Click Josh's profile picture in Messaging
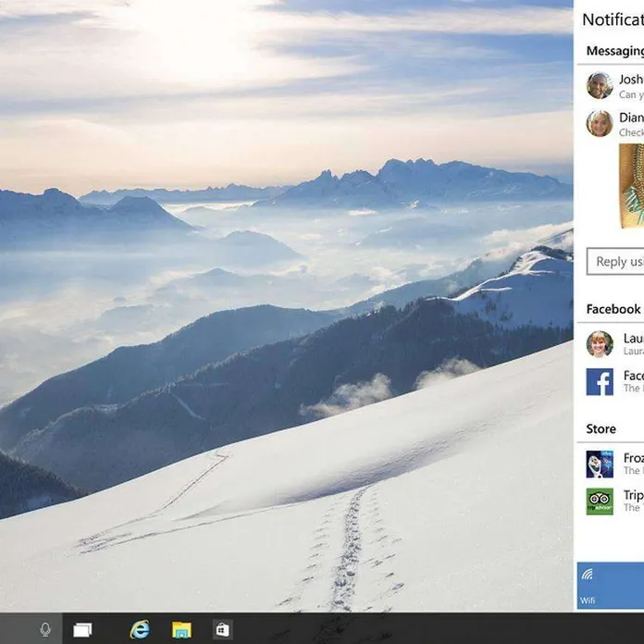644x644 pixels. pyautogui.click(x=600, y=86)
